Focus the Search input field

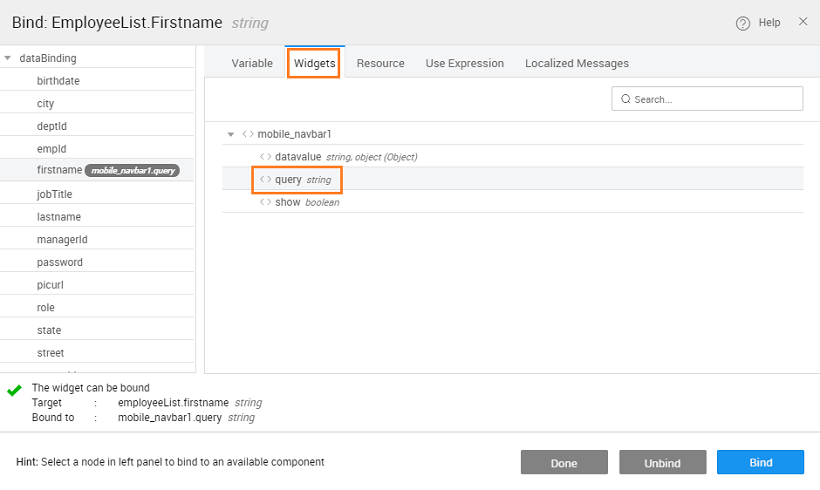[715, 99]
